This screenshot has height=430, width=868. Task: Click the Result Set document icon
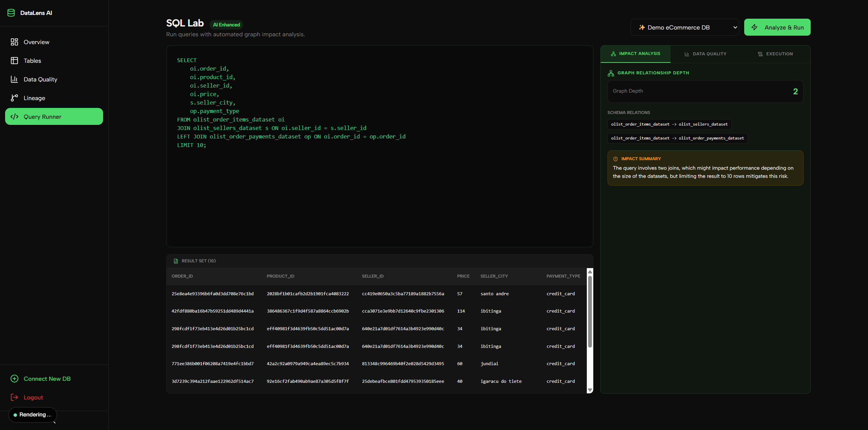pyautogui.click(x=176, y=261)
